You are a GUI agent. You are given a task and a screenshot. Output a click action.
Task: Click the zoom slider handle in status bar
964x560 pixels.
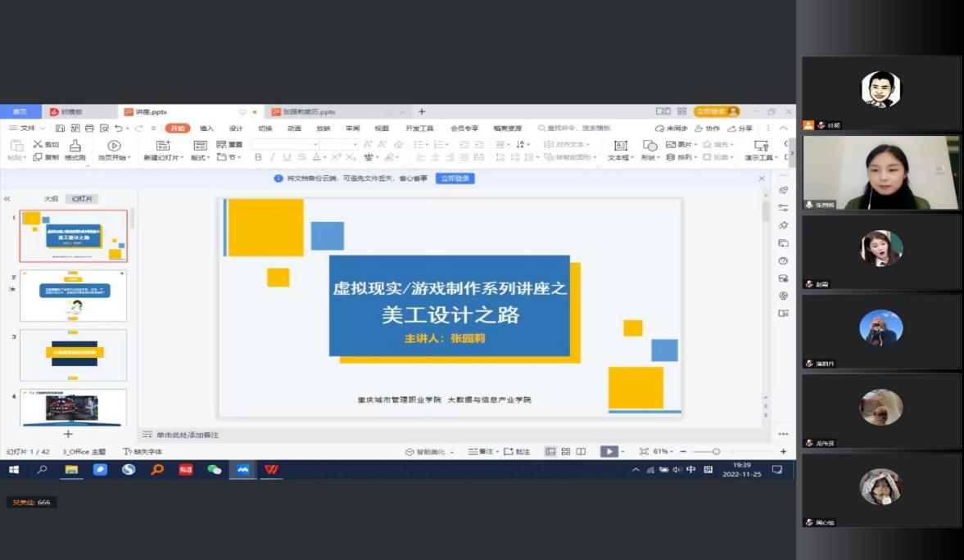(716, 452)
